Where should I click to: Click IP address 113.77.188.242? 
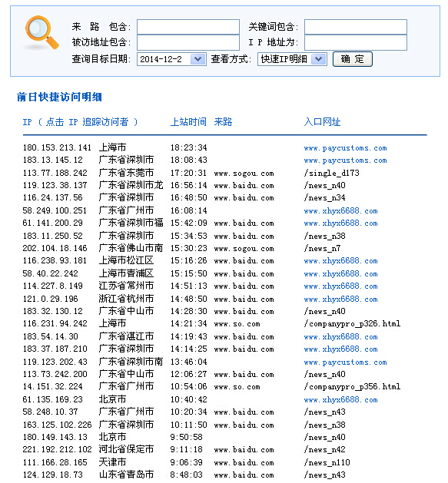coord(55,173)
